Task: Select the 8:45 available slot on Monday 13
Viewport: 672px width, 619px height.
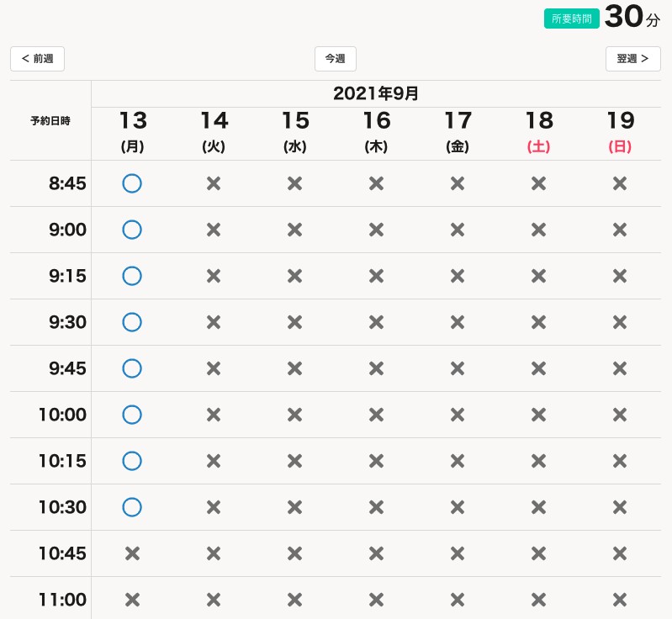Action: pos(132,183)
